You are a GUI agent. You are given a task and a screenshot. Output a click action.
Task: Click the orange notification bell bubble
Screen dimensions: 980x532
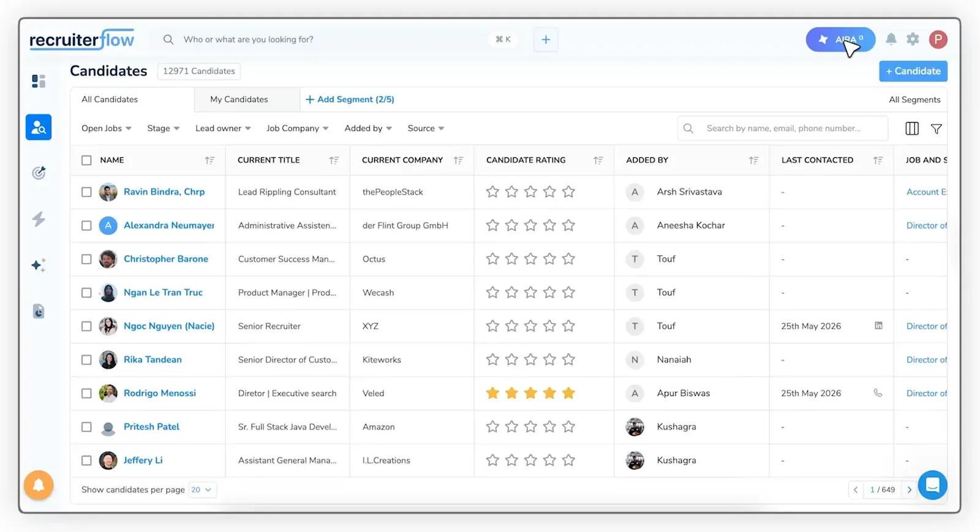coord(39,485)
